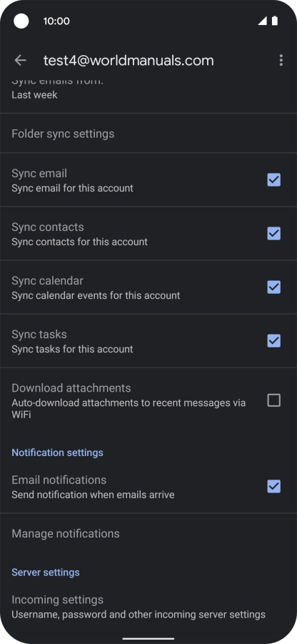
Task: Disable the Email notifications checkbox
Action: (274, 487)
